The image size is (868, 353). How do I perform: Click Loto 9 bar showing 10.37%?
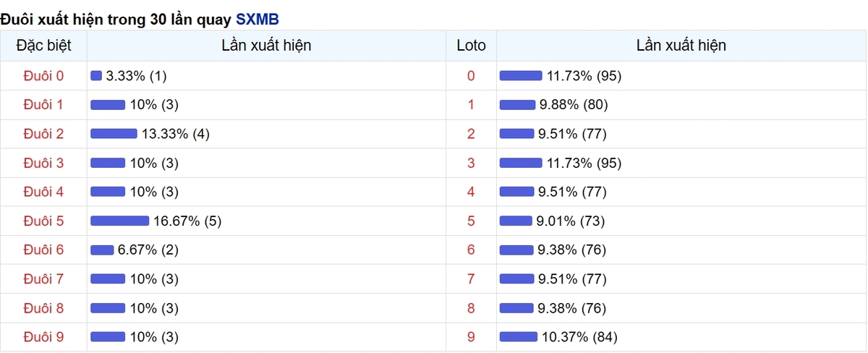518,336
